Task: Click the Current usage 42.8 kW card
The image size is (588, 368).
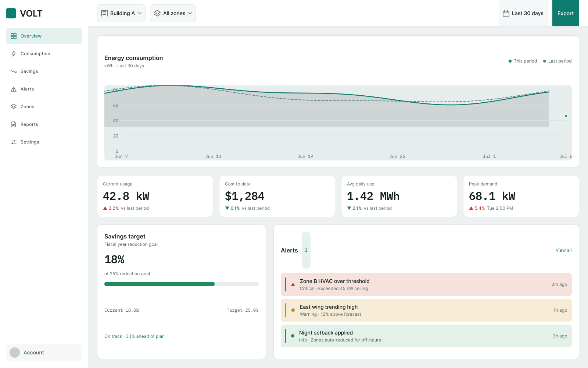Action: pyautogui.click(x=155, y=196)
